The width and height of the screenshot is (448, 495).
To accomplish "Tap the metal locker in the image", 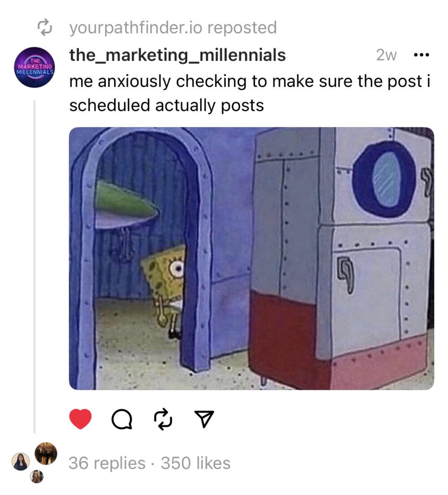I will [341, 257].
